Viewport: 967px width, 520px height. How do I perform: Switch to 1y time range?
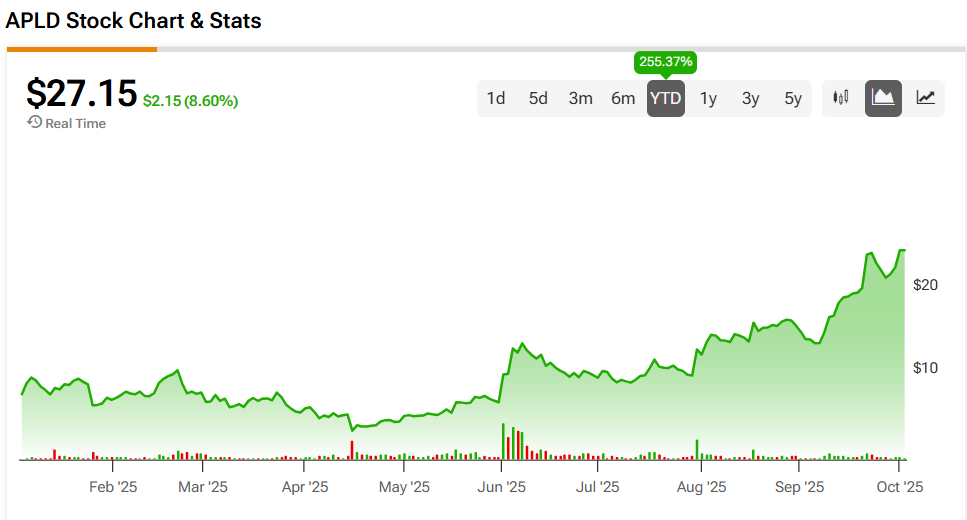click(708, 98)
